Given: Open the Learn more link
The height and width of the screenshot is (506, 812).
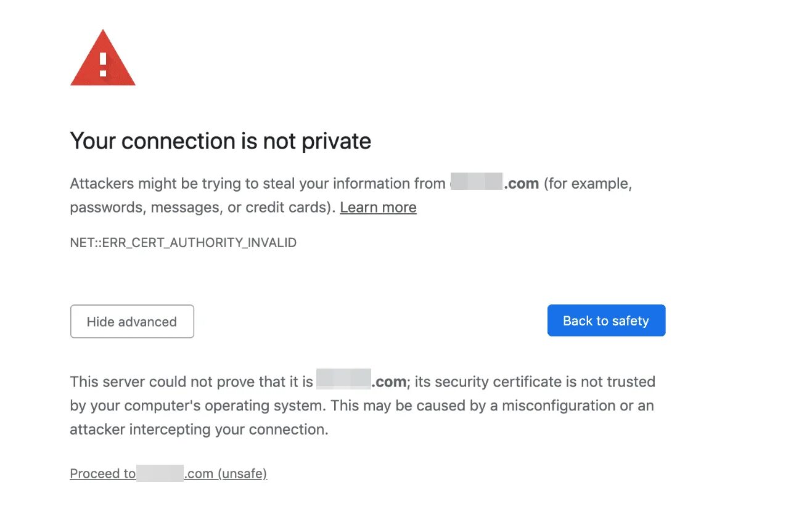Looking at the screenshot, I should [x=378, y=207].
